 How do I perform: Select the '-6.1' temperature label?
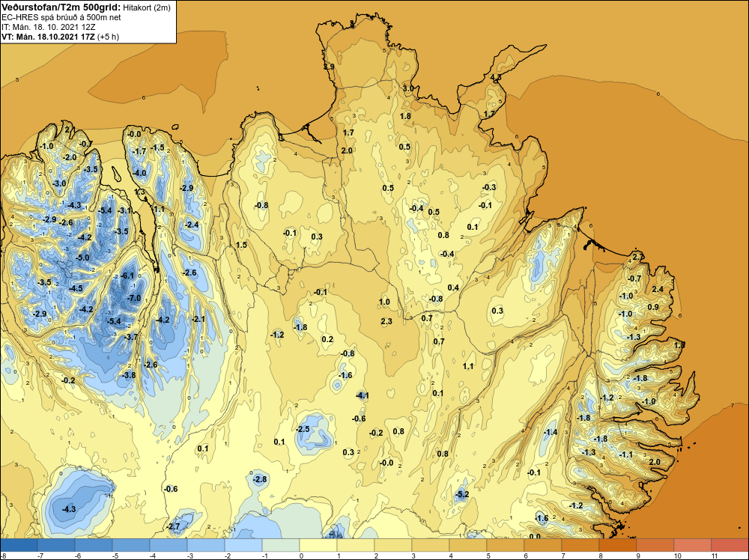tap(127, 276)
